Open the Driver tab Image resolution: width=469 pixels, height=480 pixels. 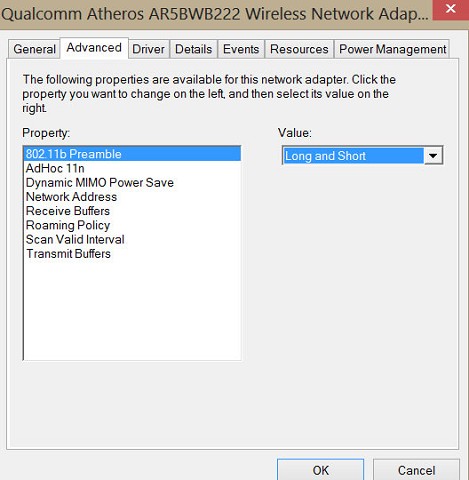pos(148,49)
